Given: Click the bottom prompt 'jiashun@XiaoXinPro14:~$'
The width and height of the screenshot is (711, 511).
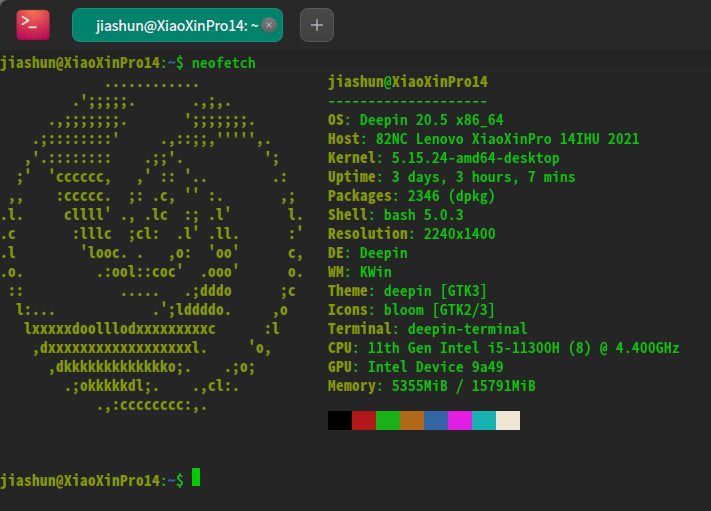Looking at the screenshot, I should [x=92, y=481].
